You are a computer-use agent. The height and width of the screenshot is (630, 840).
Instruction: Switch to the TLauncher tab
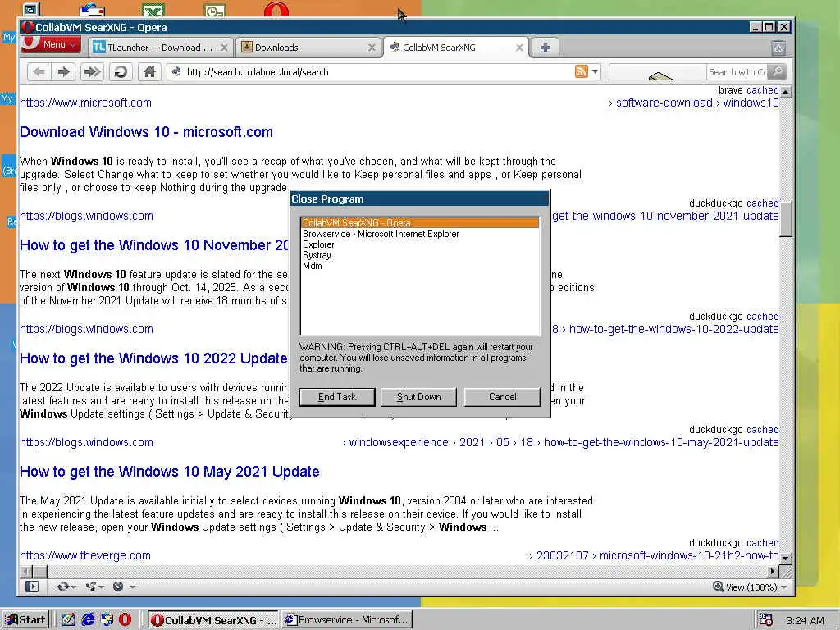(160, 48)
